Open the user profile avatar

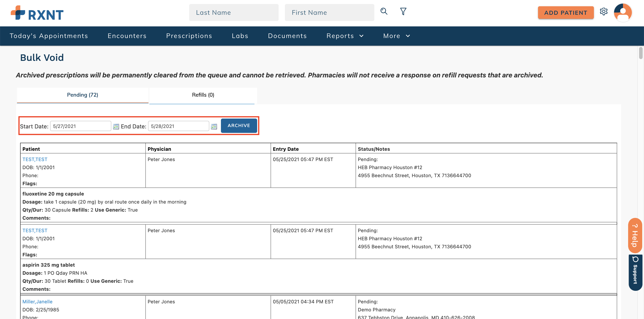point(623,13)
